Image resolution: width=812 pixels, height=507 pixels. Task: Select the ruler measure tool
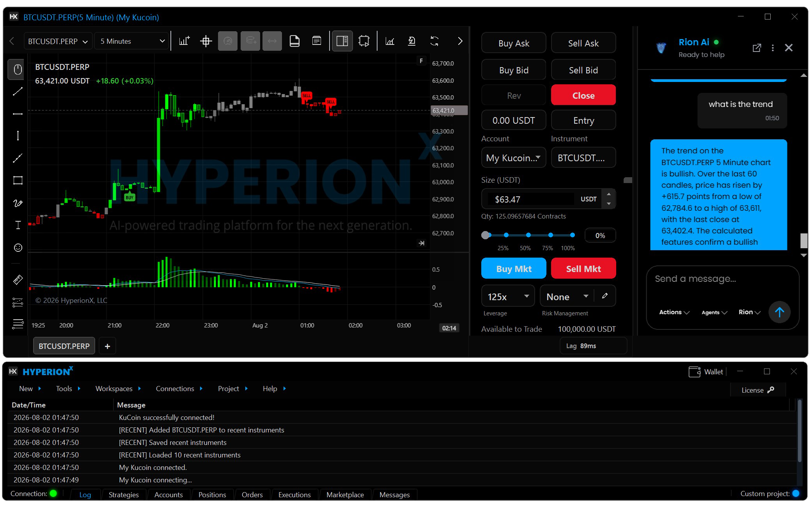(18, 280)
